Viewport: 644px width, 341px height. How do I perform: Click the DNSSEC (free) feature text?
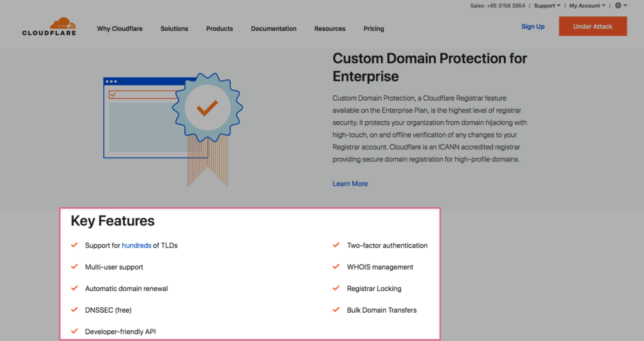pyautogui.click(x=108, y=310)
